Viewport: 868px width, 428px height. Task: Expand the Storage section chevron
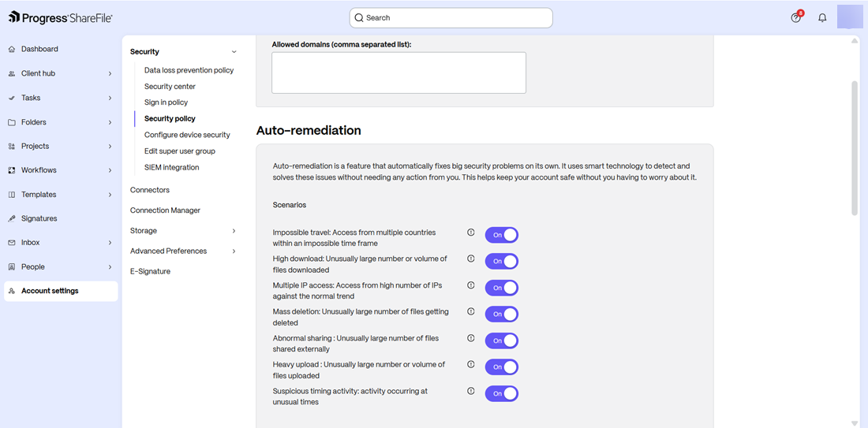[x=234, y=231]
